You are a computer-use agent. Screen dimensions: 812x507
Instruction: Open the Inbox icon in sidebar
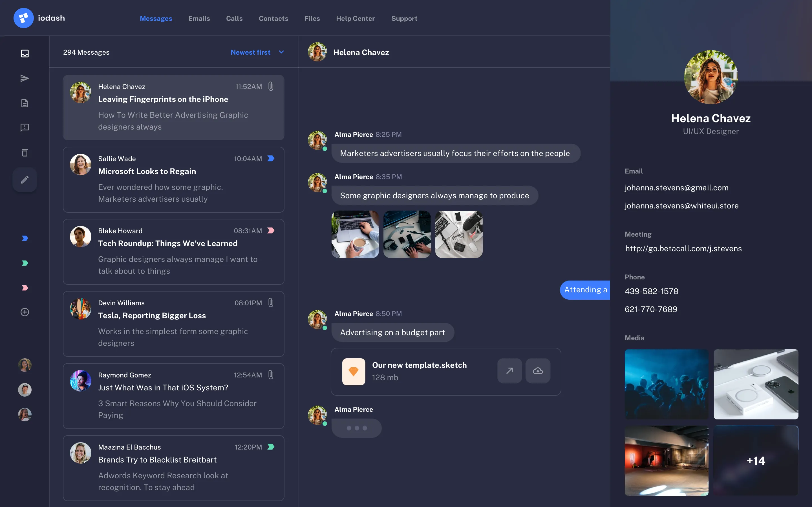25,53
